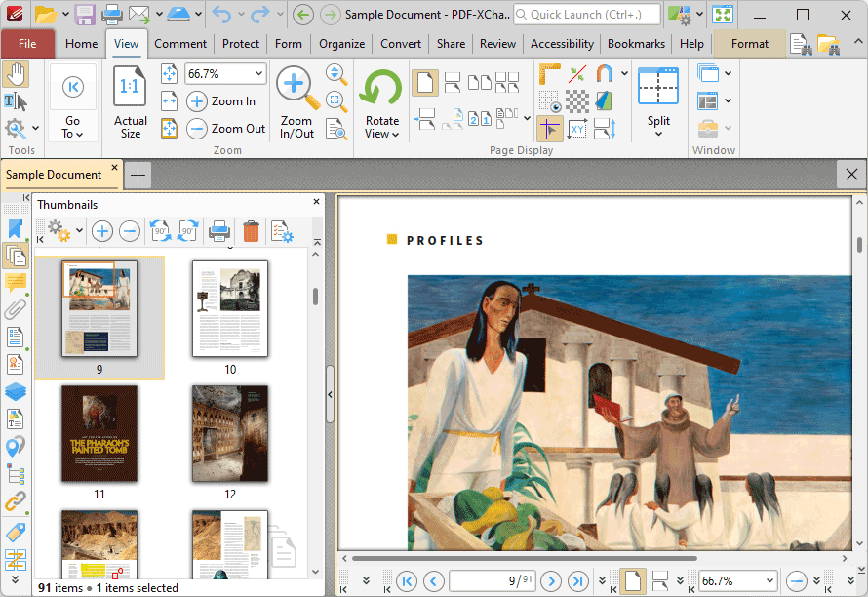Switch to the Accessibility tab
This screenshot has width=868, height=597.
tap(562, 44)
